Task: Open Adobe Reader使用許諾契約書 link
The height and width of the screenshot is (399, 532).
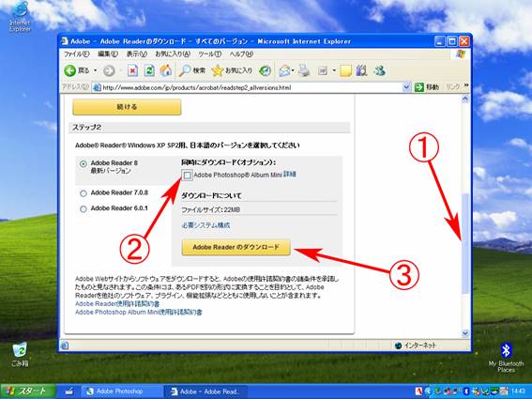Action: pyautogui.click(x=117, y=303)
